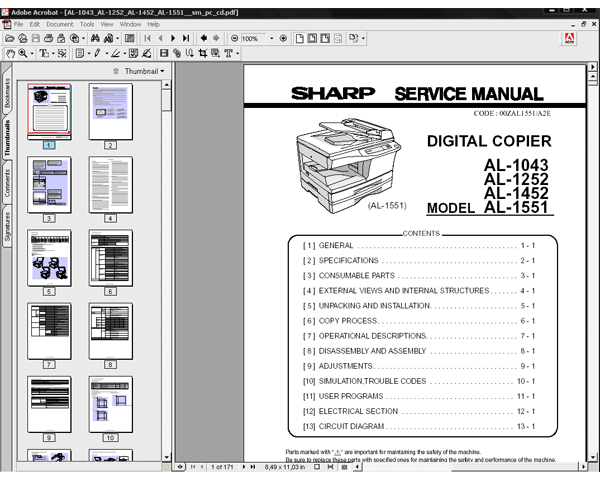Click the zoom percentage field showing 100%

point(254,38)
